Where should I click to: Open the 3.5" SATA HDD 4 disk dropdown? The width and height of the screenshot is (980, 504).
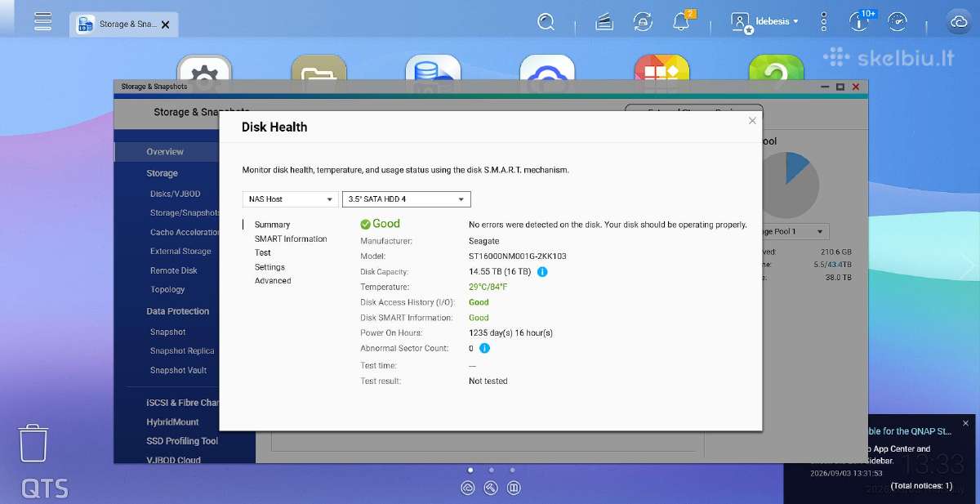[406, 199]
